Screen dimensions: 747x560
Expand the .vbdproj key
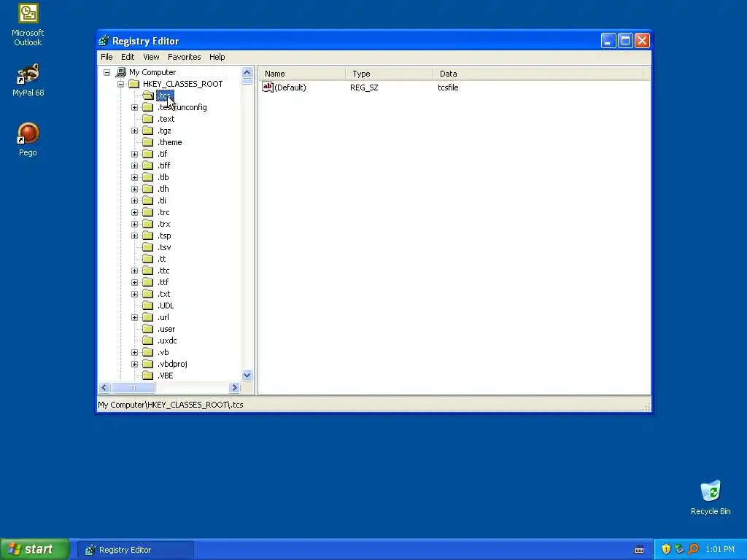click(134, 364)
